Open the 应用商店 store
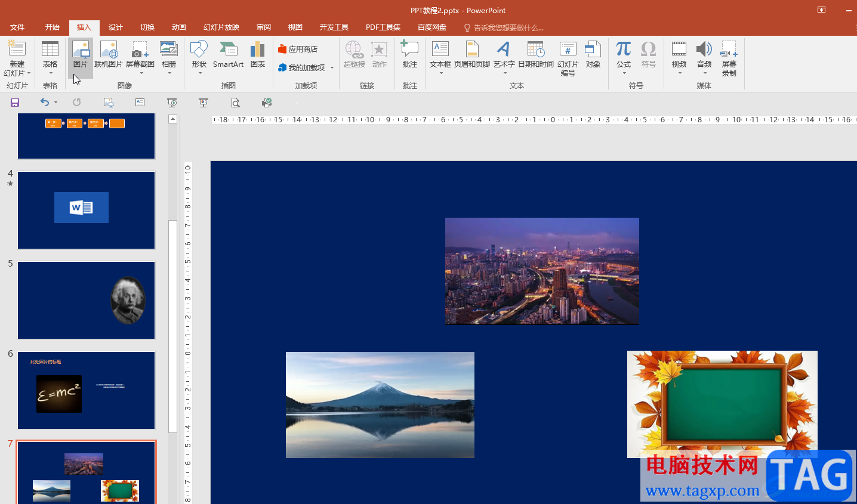The image size is (857, 504). (x=298, y=49)
